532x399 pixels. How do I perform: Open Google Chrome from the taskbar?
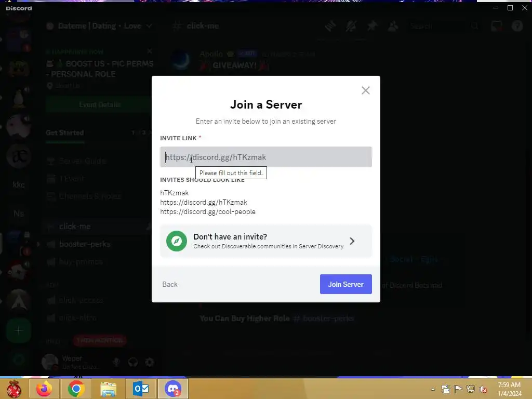coord(76,389)
